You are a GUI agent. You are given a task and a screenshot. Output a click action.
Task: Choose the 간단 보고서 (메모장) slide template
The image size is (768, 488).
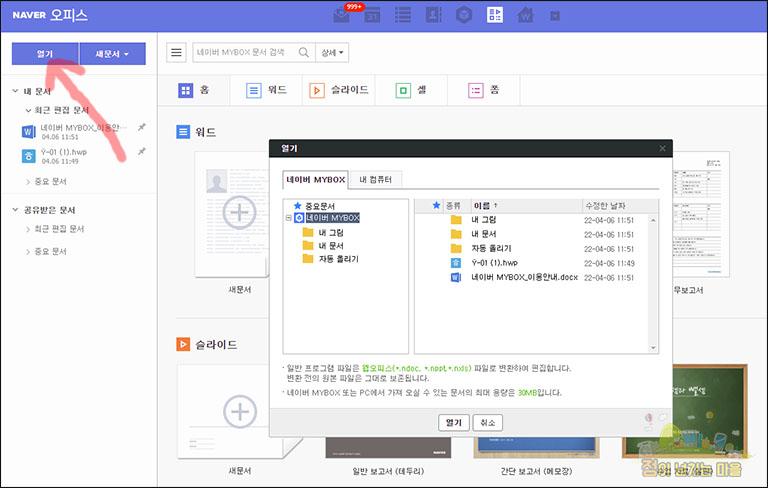[536, 448]
